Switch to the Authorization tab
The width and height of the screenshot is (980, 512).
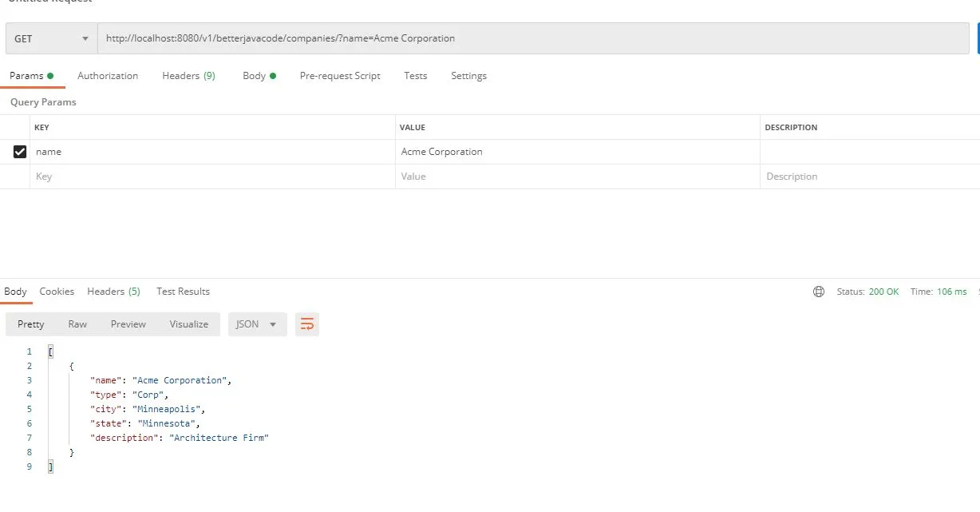[x=108, y=76]
